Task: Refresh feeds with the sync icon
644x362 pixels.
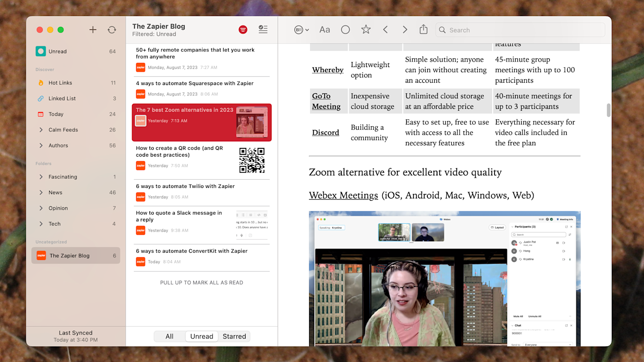Action: click(x=112, y=30)
